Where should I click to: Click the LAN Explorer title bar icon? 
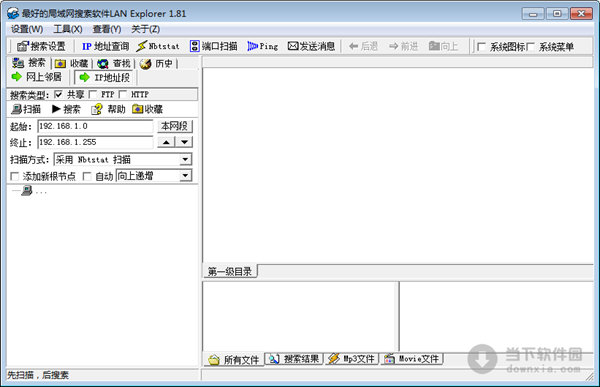tap(13, 13)
